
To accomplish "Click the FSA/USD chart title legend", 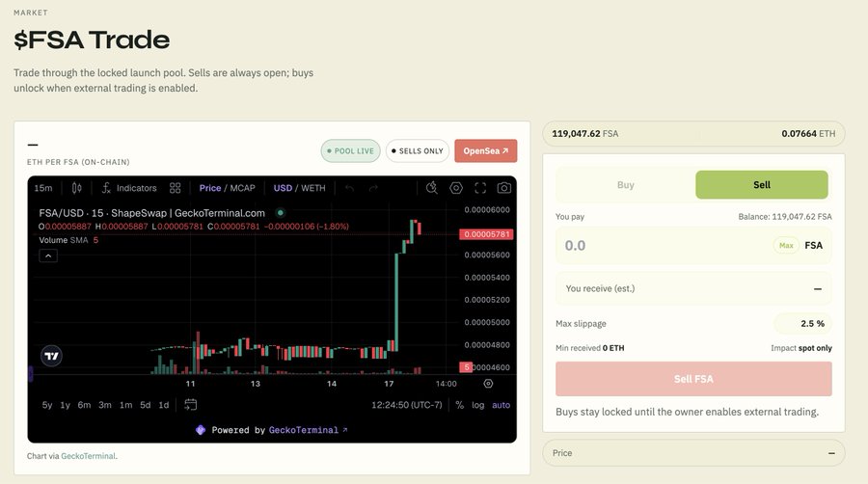I will [151, 213].
